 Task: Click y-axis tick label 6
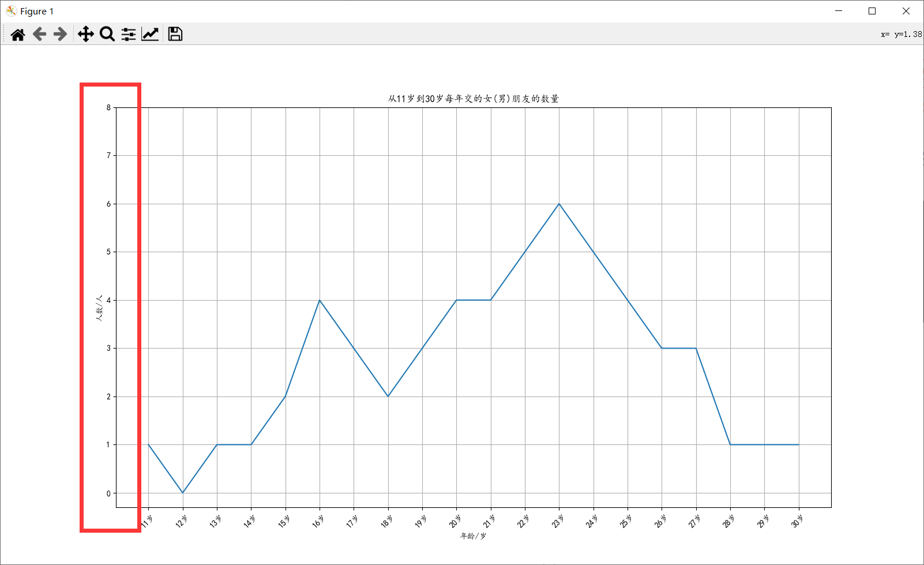click(x=108, y=204)
